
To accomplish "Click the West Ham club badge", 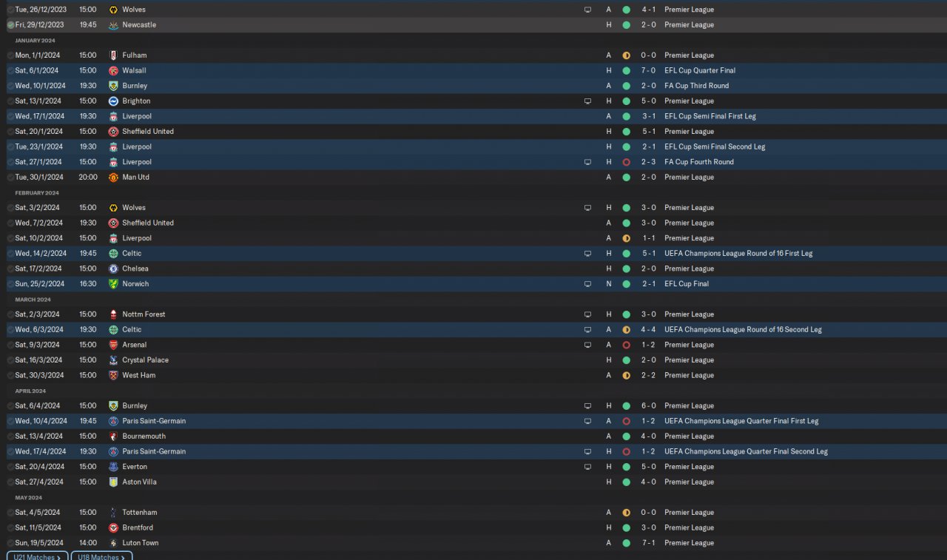I will pos(113,376).
